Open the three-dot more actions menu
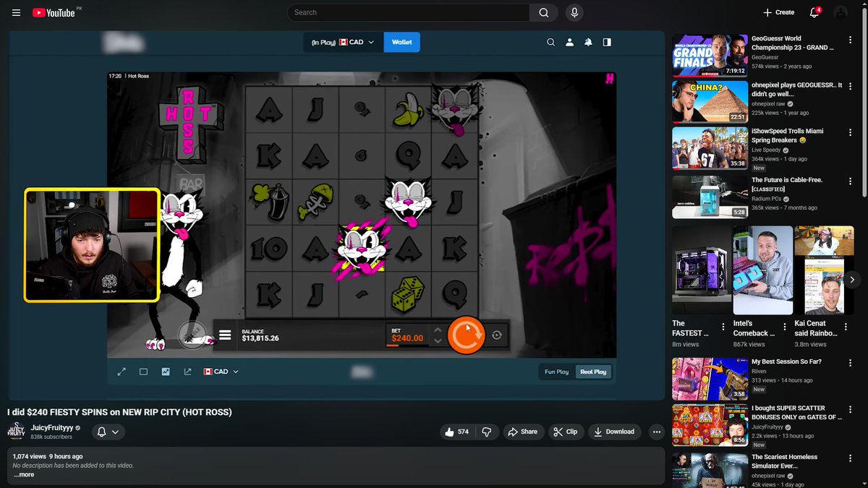This screenshot has width=868, height=488. click(656, 432)
